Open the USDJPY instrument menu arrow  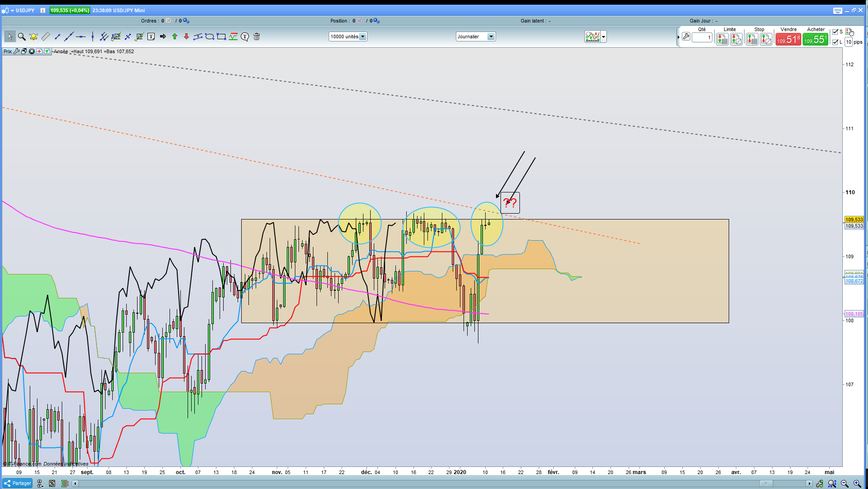pyautogui.click(x=12, y=10)
